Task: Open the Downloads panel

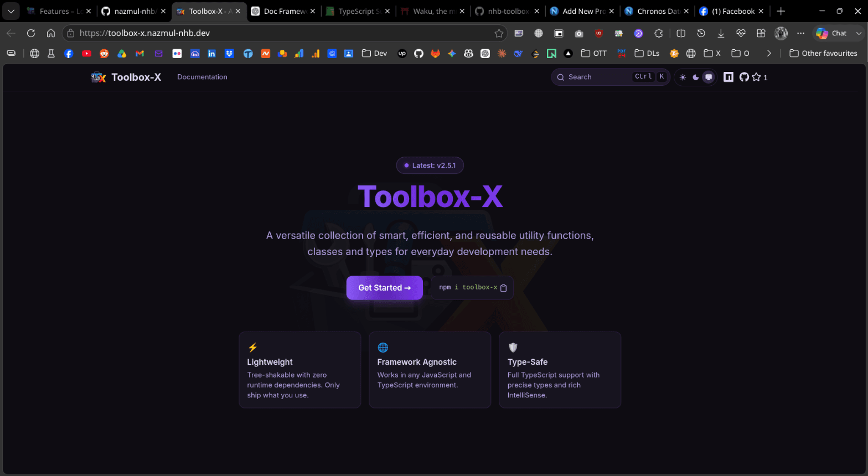Action: pos(721,33)
